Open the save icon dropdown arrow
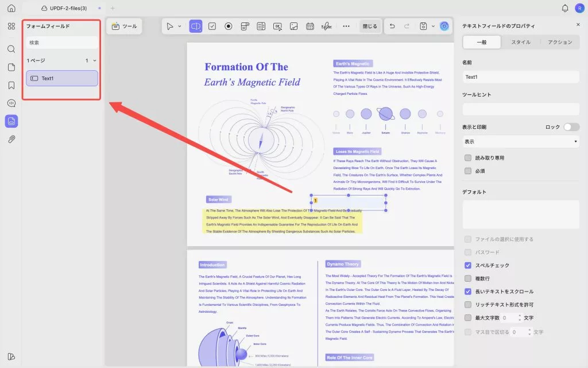 tap(433, 26)
